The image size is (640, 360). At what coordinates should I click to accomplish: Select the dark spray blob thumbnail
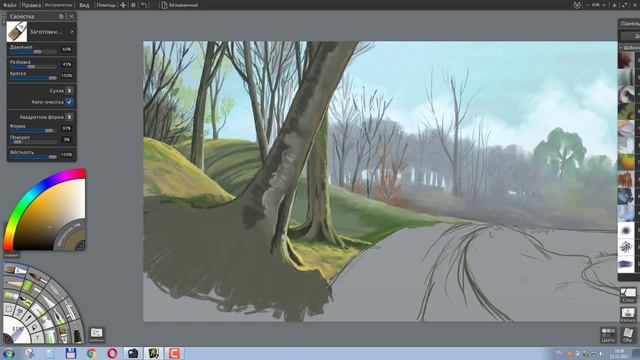[x=626, y=230]
